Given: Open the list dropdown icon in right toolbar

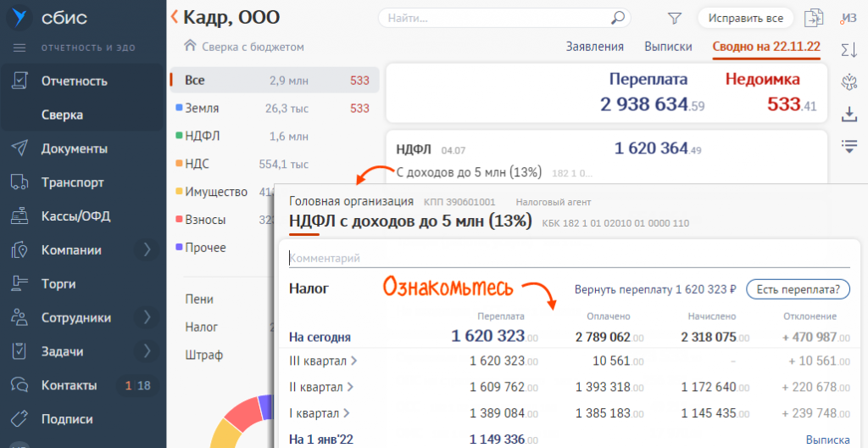Looking at the screenshot, I should click(849, 146).
